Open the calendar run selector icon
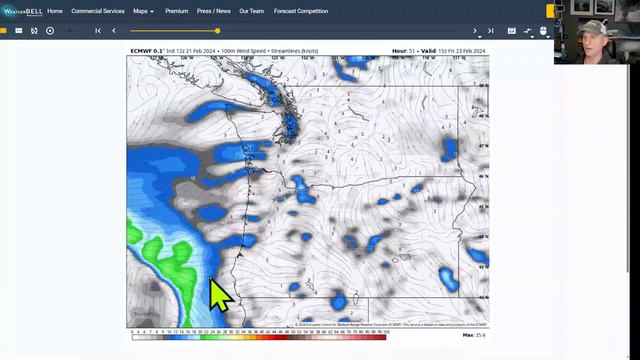Screen dimensions: 640x360 click(511, 31)
